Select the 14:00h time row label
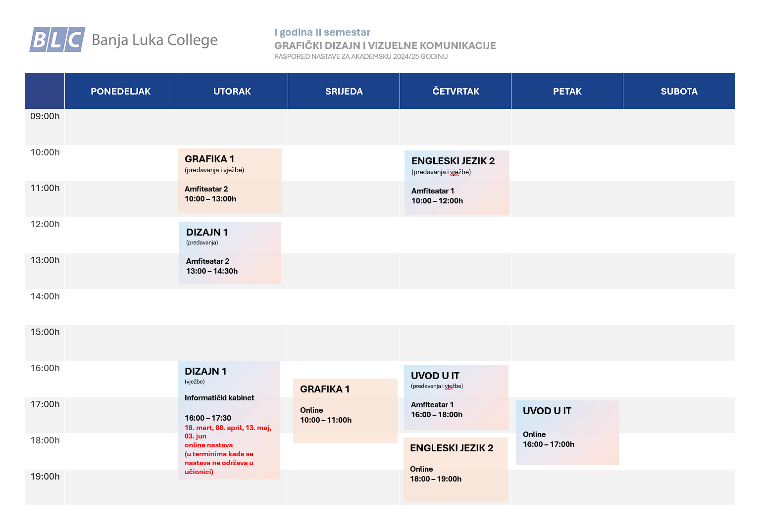 pyautogui.click(x=45, y=296)
